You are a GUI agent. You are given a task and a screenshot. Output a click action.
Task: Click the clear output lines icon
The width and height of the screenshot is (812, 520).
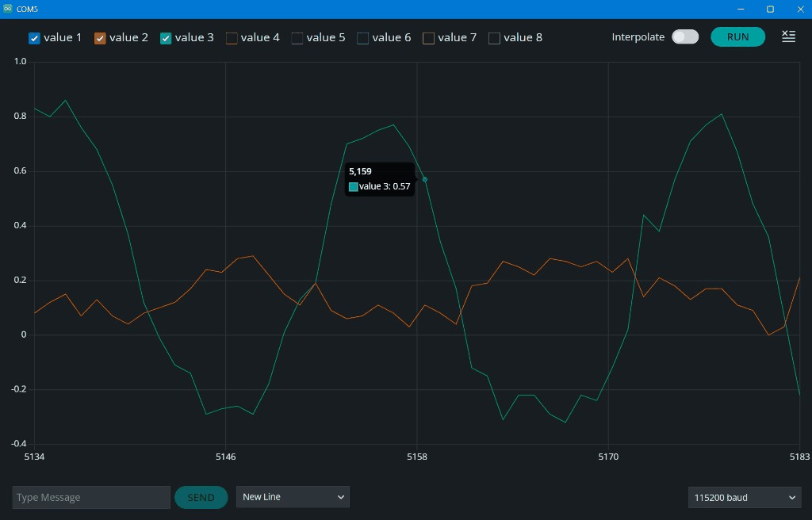[788, 36]
